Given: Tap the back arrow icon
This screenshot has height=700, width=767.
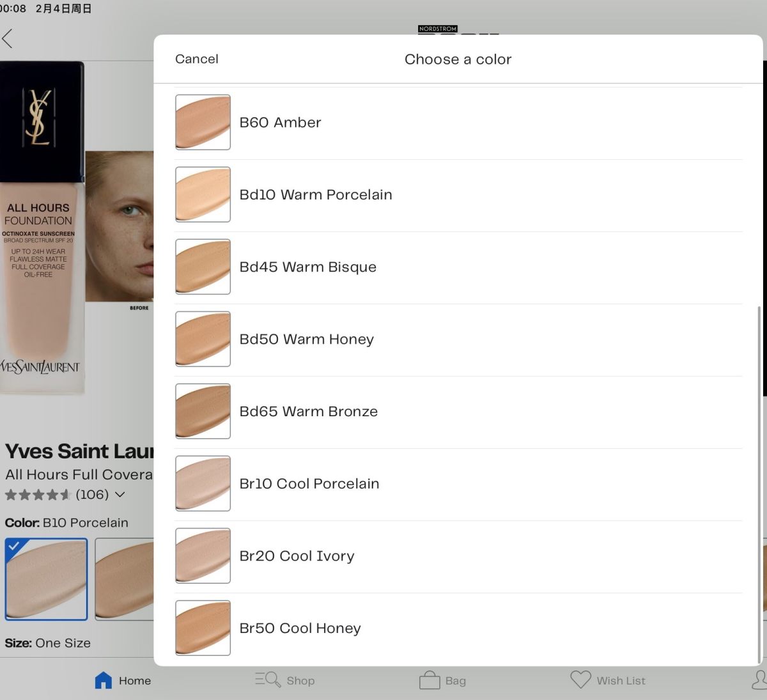Looking at the screenshot, I should [7, 38].
